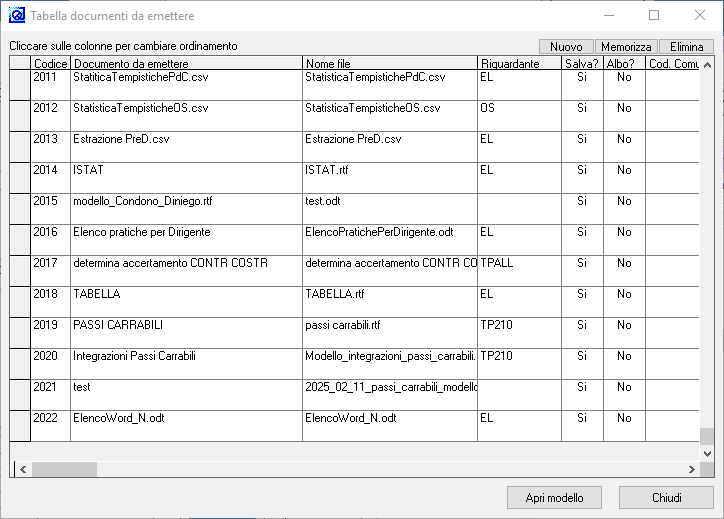Click vertical scrollbar down arrow
Screen dimensions: 724x519
(x=707, y=453)
